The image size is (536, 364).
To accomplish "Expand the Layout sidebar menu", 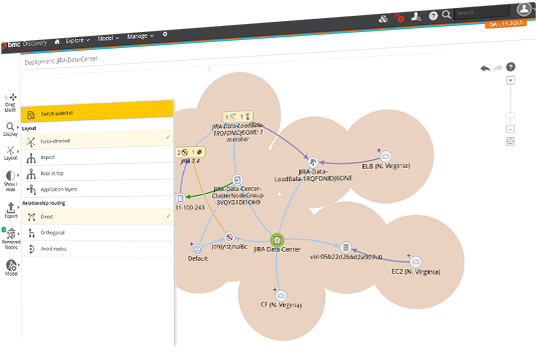I will 11,153.
